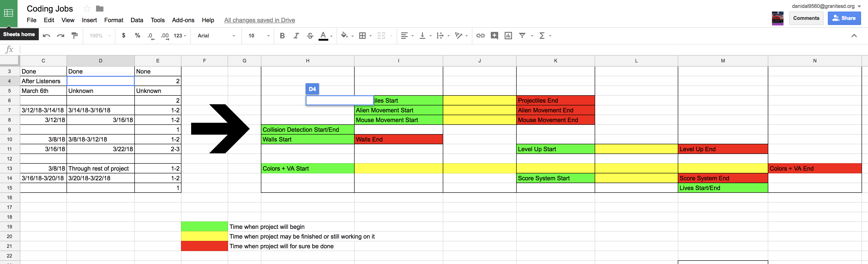
Task: Open the Arial font dropdown
Action: 216,36
